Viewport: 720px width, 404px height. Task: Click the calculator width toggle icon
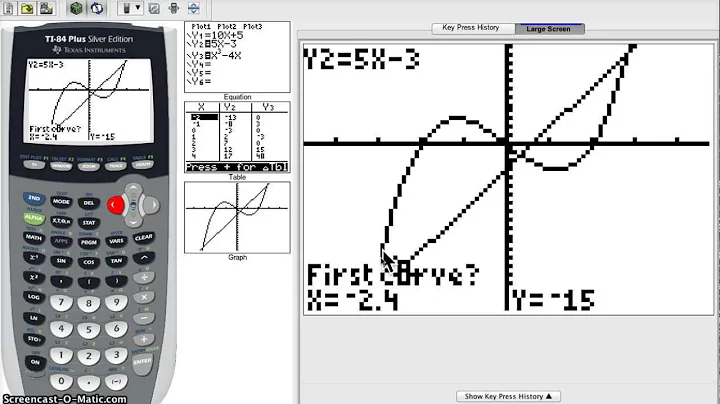tap(174, 8)
